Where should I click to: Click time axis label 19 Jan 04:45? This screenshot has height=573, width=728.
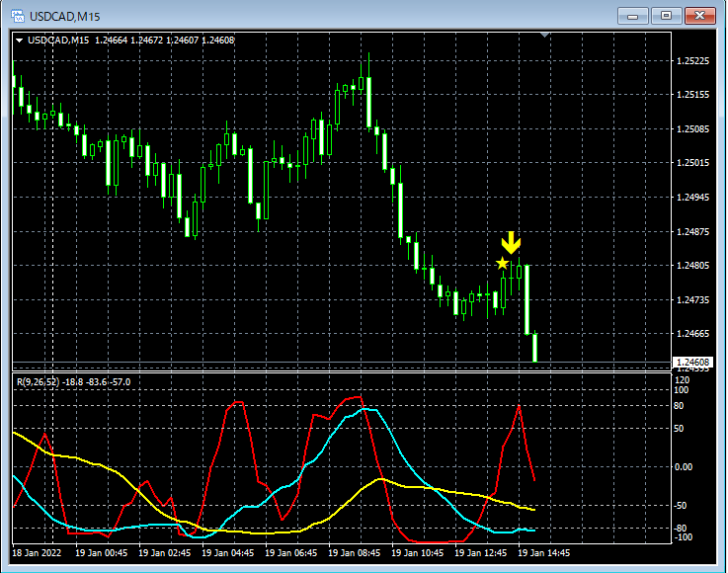(227, 553)
